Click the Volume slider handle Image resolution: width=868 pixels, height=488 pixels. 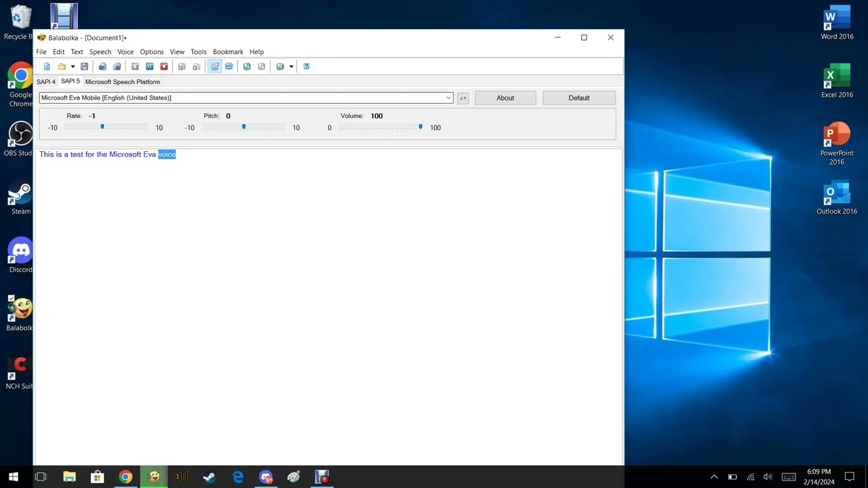(420, 127)
